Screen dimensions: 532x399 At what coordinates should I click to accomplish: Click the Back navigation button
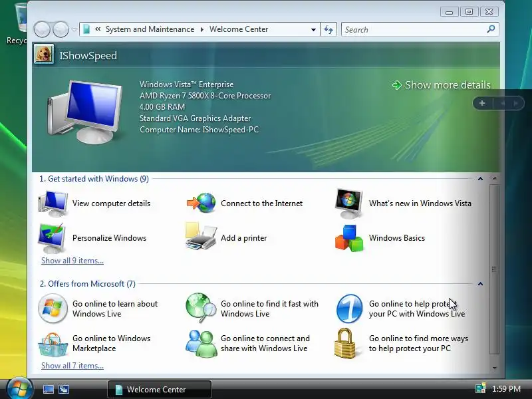(42, 29)
